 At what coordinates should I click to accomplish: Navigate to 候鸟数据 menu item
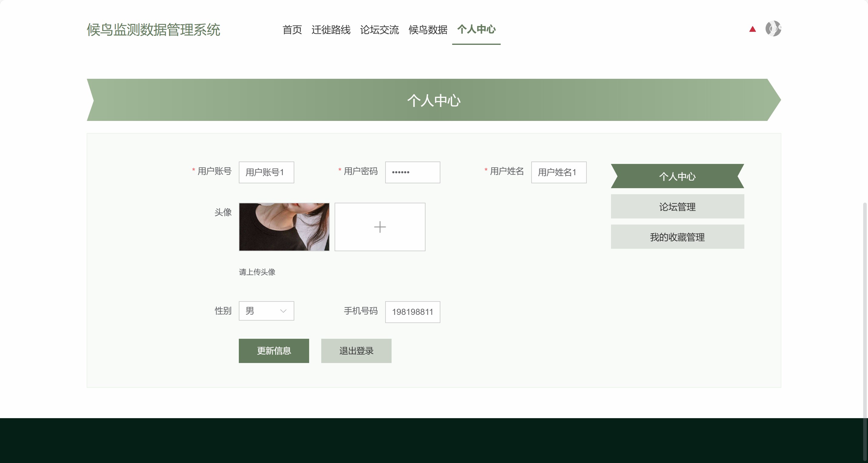[428, 30]
